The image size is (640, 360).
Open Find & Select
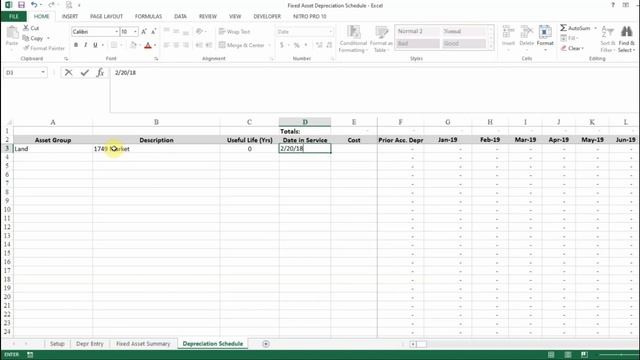tap(627, 39)
